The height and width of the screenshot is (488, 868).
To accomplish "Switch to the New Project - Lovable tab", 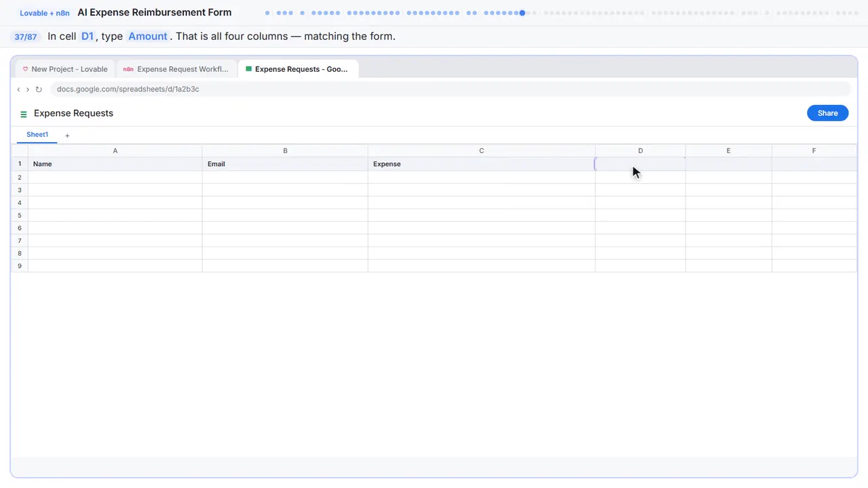I will pos(65,69).
